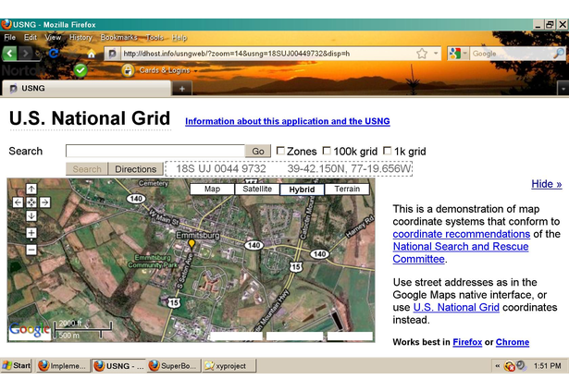The height and width of the screenshot is (392, 569).
Task: Zoom in on the map
Action: pos(31,233)
